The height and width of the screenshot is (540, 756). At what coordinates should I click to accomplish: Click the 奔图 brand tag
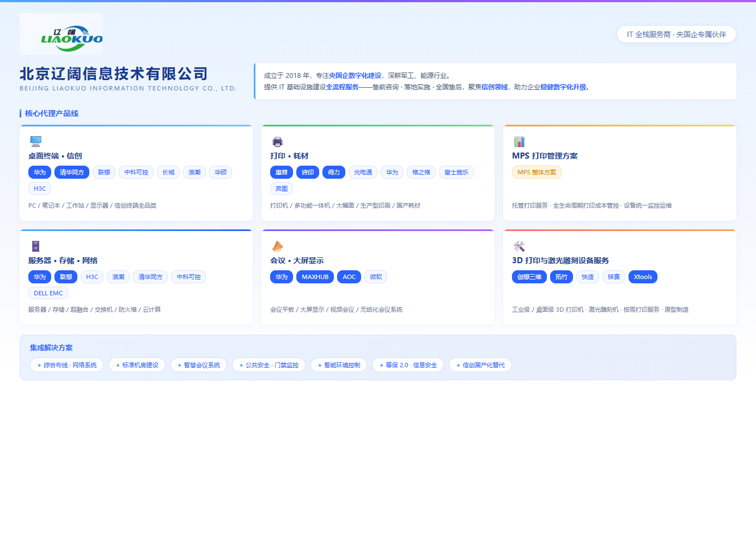(x=282, y=189)
